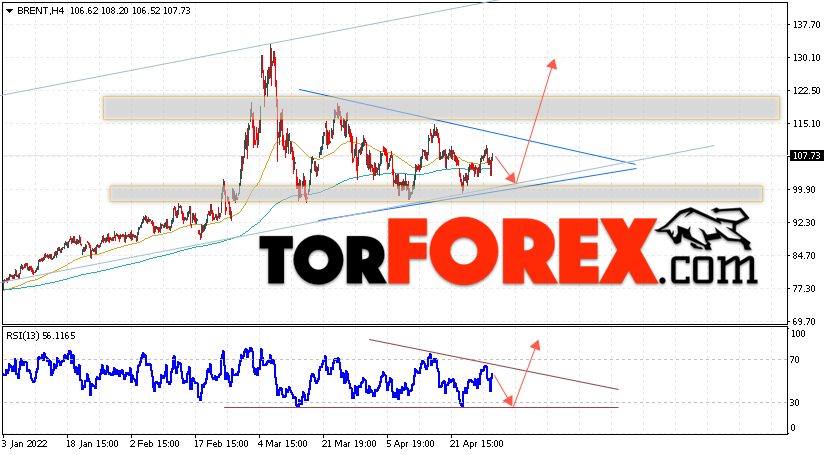Image resolution: width=828 pixels, height=455 pixels.
Task: Click the current price tag 107.73
Action: (806, 156)
